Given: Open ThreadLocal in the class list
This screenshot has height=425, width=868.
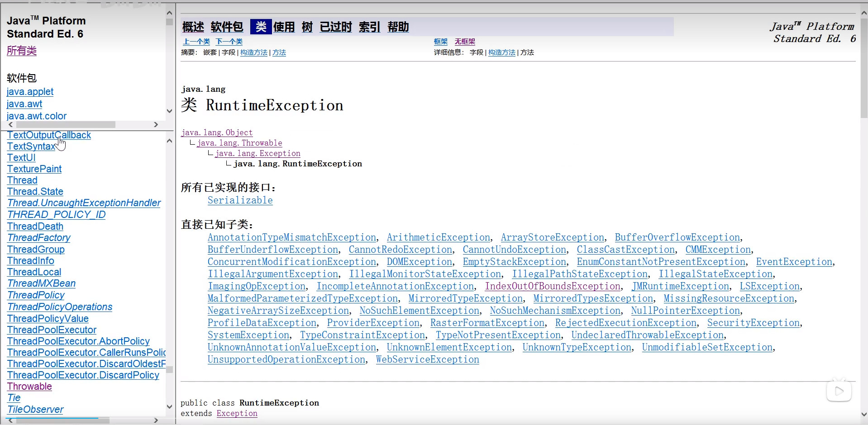Looking at the screenshot, I should tap(34, 272).
